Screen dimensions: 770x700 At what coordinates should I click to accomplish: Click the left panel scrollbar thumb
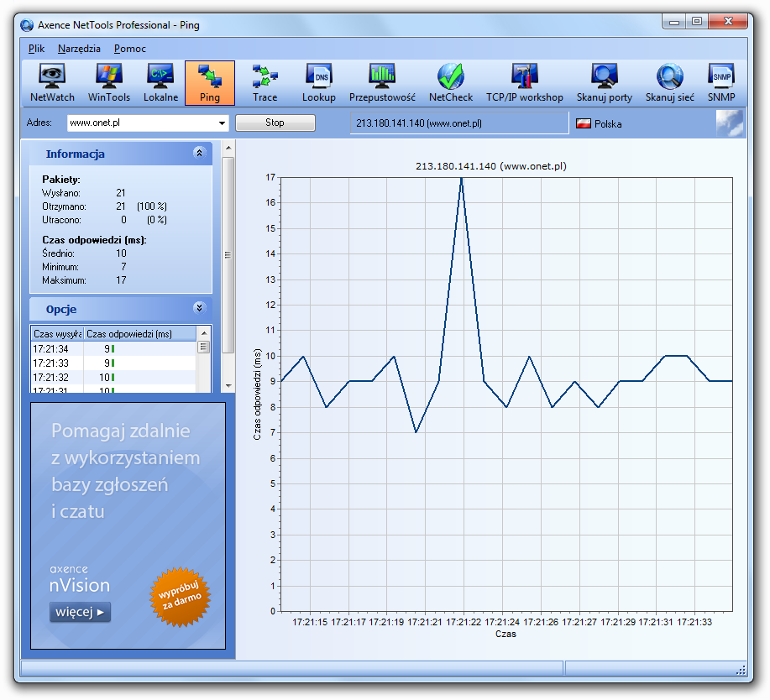[x=228, y=255]
